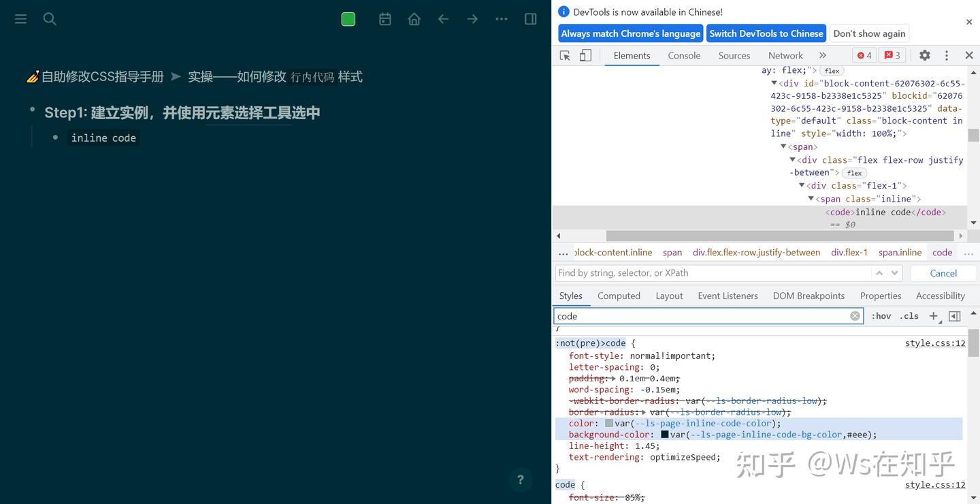Click the background-color swatch in styles

tap(664, 435)
